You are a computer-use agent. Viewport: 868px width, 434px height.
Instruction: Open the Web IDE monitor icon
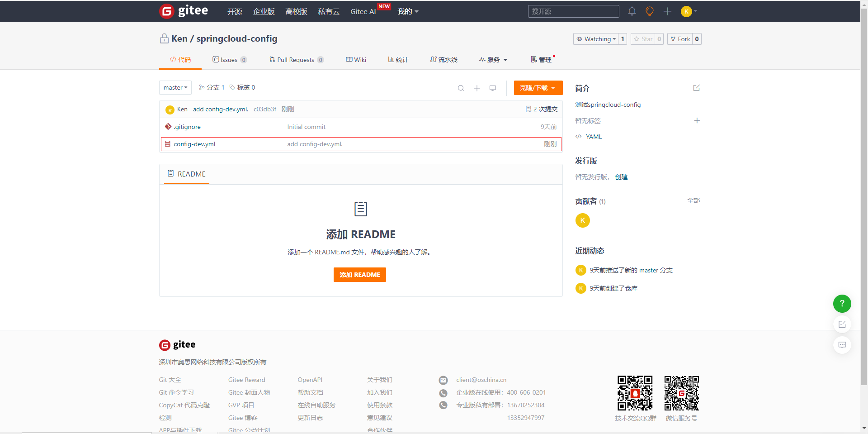[x=493, y=88]
